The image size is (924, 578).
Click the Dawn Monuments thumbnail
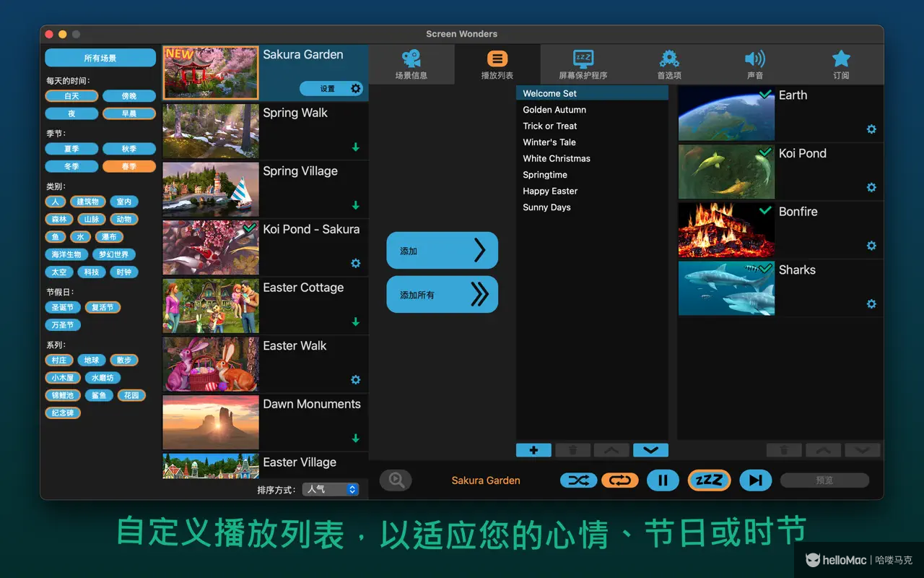pyautogui.click(x=211, y=422)
